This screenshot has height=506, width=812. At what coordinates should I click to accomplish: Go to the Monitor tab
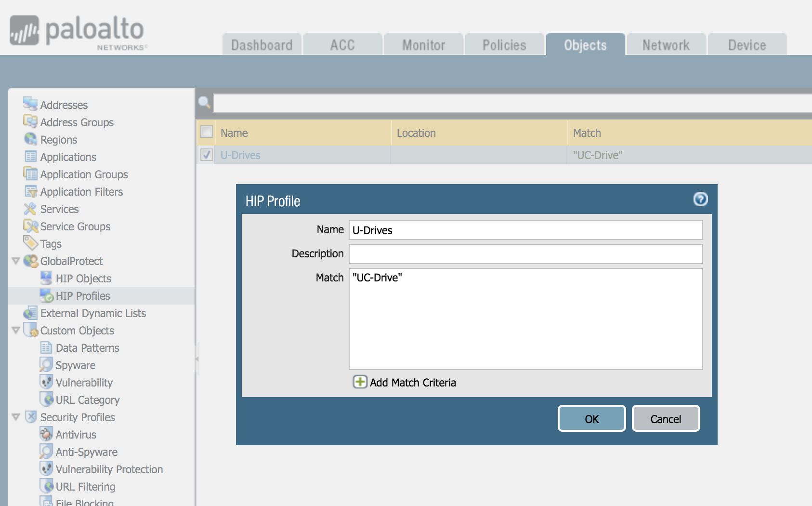424,44
